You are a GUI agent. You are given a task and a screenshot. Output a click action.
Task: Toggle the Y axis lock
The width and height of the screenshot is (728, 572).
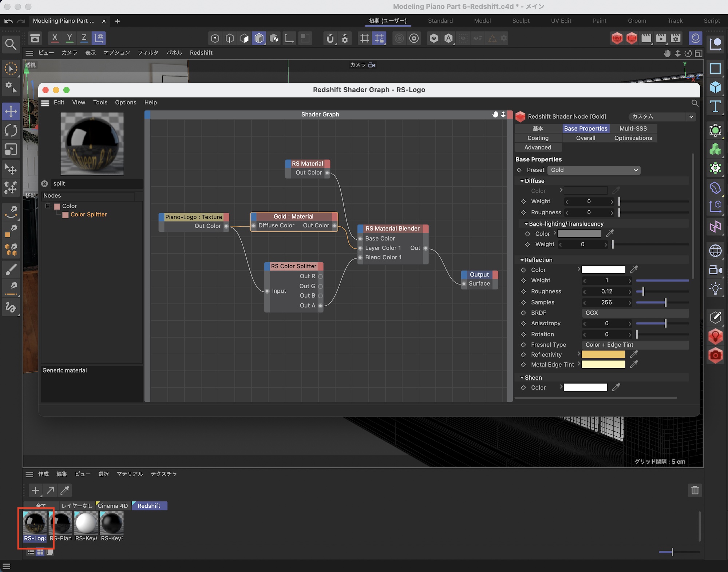point(69,38)
